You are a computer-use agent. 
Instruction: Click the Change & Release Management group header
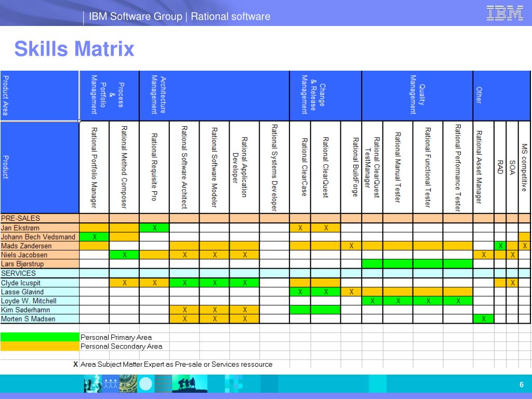click(x=326, y=96)
